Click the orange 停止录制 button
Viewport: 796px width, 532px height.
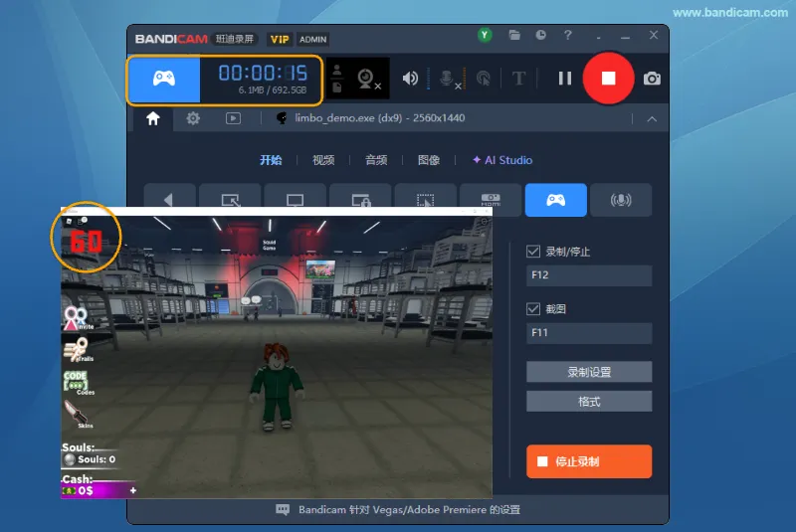[x=589, y=461]
